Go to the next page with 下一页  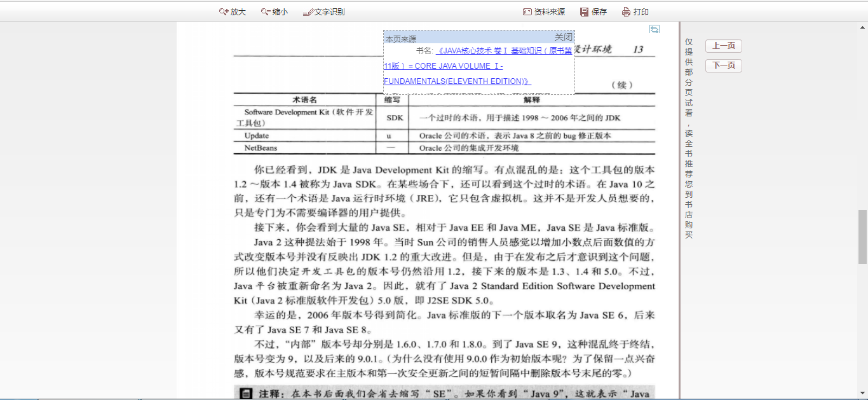click(x=723, y=66)
